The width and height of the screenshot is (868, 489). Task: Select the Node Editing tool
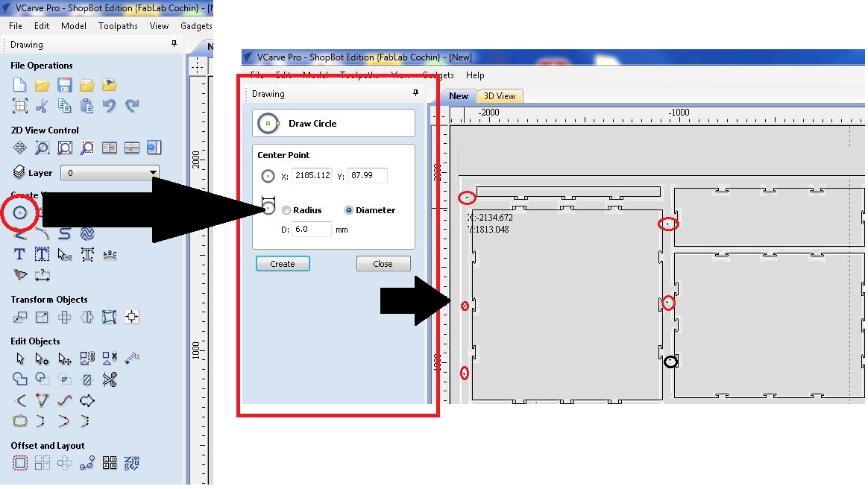point(42,359)
